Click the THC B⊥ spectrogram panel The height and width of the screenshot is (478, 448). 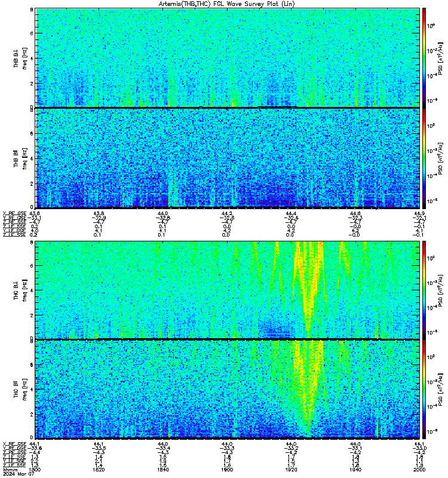click(228, 290)
